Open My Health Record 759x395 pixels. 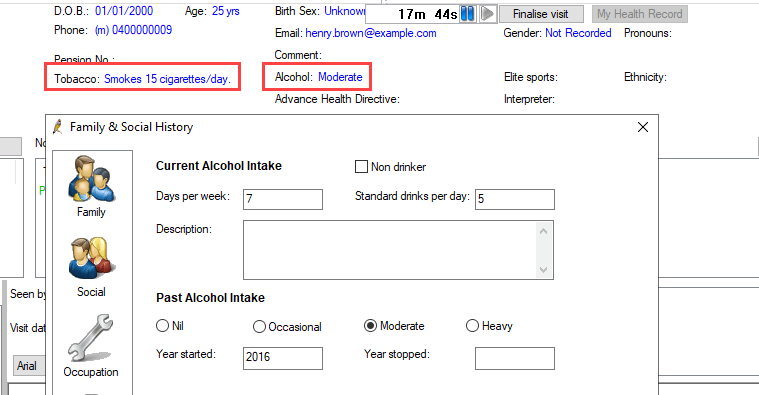point(639,14)
